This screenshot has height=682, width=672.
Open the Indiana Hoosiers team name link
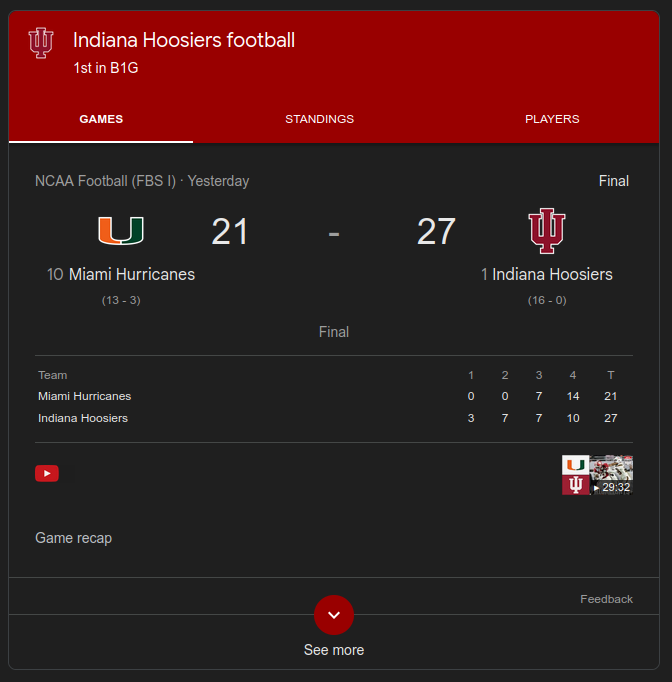pos(552,274)
